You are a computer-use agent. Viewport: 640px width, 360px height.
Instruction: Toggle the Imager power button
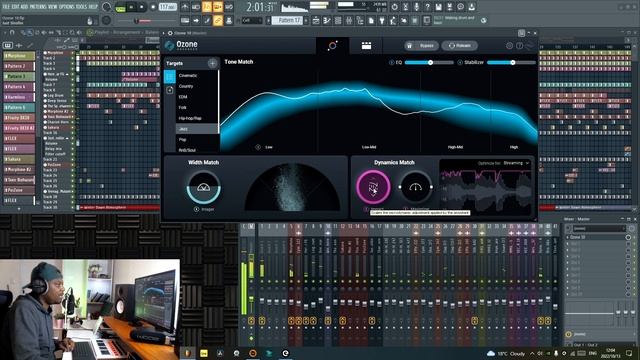(196, 209)
